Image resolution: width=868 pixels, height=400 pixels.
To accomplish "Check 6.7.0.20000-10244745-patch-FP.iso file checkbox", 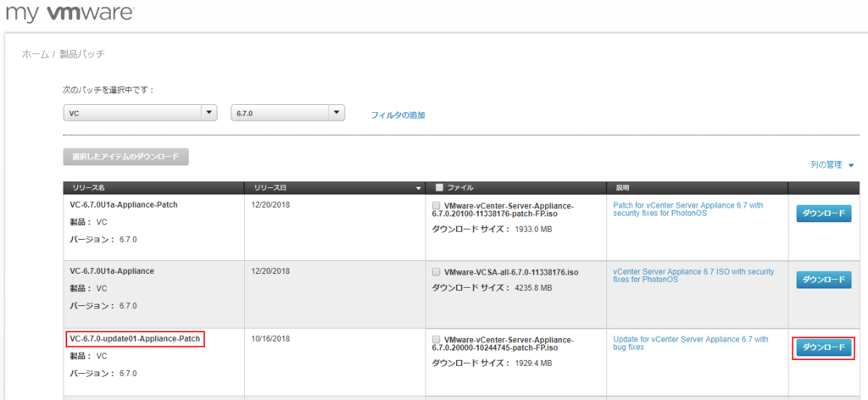I will pyautogui.click(x=437, y=339).
